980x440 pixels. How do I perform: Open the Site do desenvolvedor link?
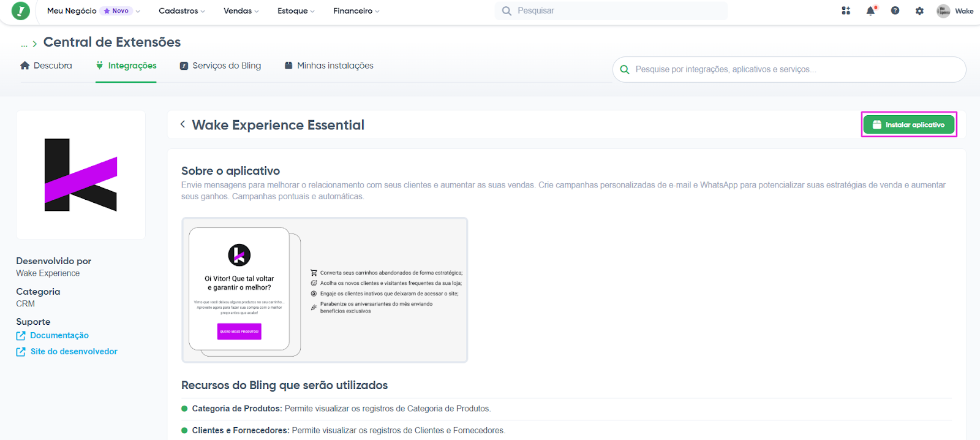[x=67, y=351]
